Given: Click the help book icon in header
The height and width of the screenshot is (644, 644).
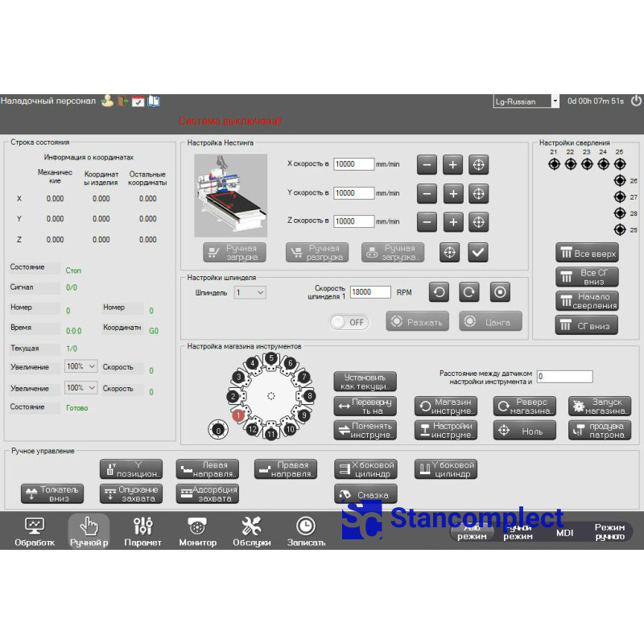Looking at the screenshot, I should [x=153, y=101].
